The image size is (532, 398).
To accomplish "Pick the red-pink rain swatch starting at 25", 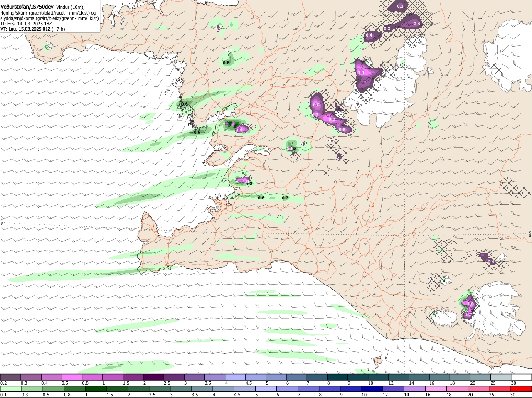I will pos(500,389).
